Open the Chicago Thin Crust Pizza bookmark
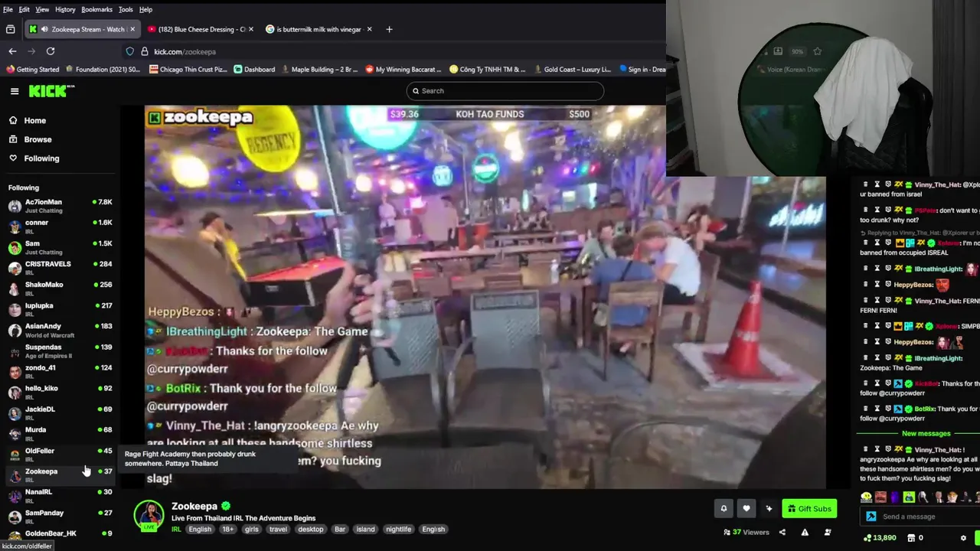The image size is (980, 551). (188, 69)
